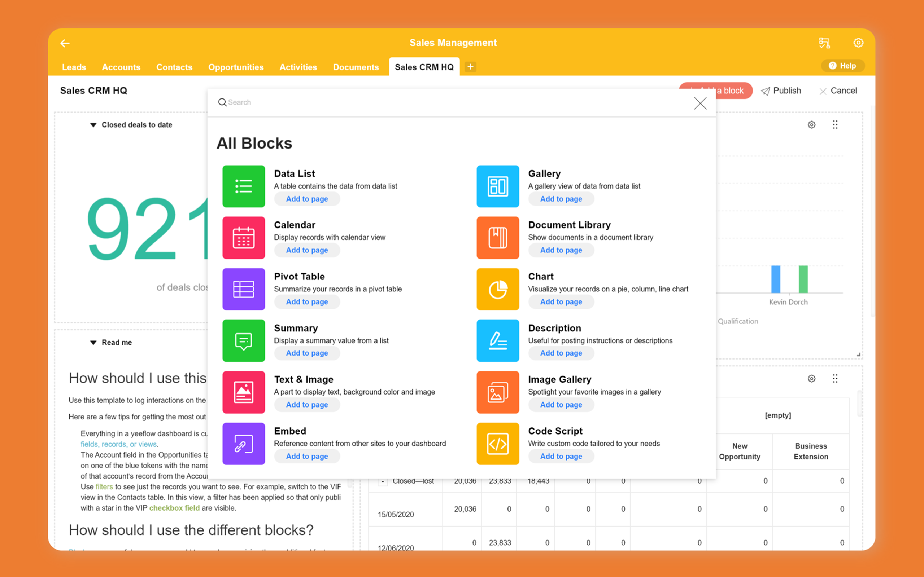Click the Embed link block icon
This screenshot has height=577, width=924.
(x=244, y=444)
